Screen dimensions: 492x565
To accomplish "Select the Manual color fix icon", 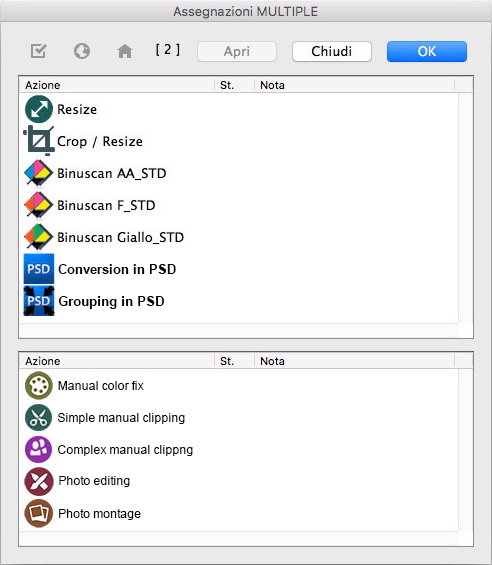I will tap(39, 386).
